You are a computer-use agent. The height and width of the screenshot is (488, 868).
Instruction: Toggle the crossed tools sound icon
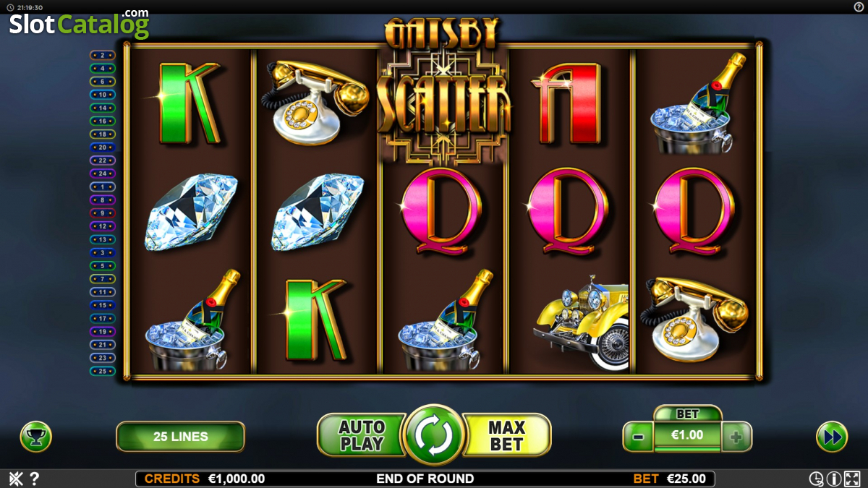click(15, 479)
